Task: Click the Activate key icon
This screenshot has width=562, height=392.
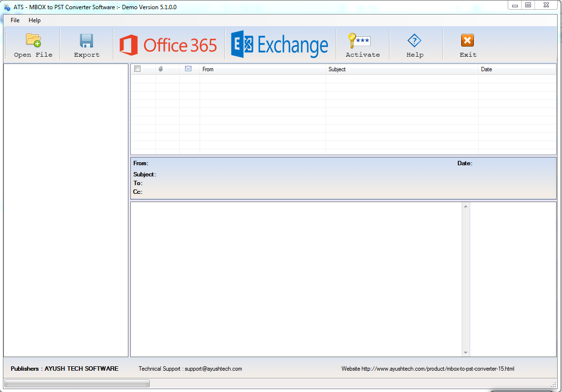Action: point(359,41)
